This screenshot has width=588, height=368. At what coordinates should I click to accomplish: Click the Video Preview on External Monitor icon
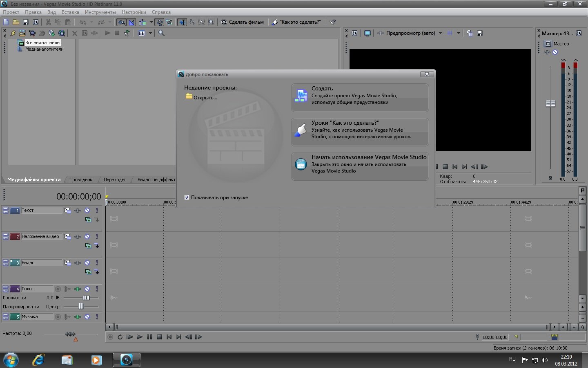click(x=367, y=33)
